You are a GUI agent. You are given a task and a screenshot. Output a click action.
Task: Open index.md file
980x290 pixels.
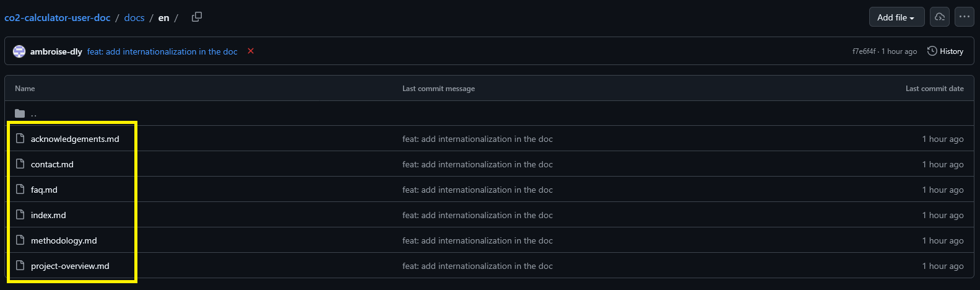pyautogui.click(x=48, y=215)
